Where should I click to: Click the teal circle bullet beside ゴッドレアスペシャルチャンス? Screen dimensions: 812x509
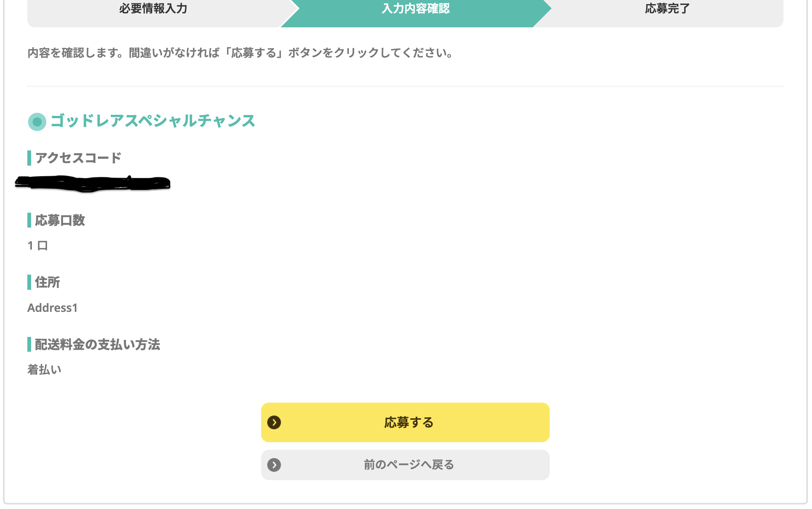(x=37, y=122)
